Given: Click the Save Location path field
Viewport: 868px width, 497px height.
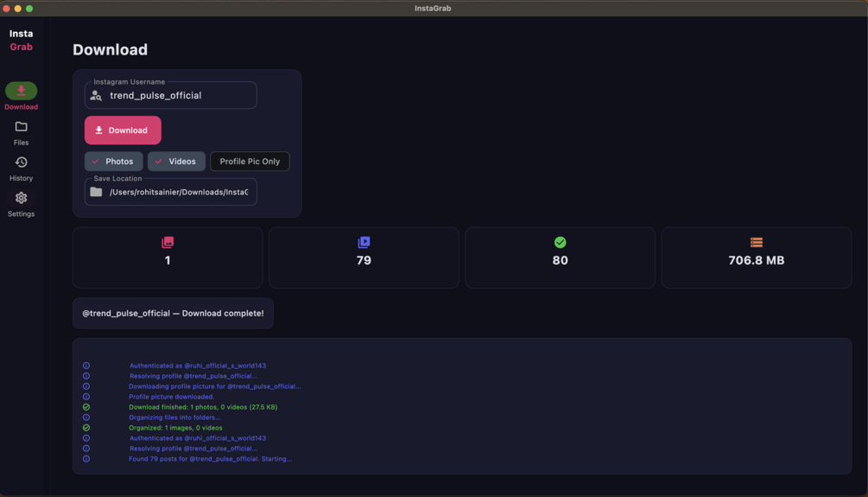Looking at the screenshot, I should (170, 192).
